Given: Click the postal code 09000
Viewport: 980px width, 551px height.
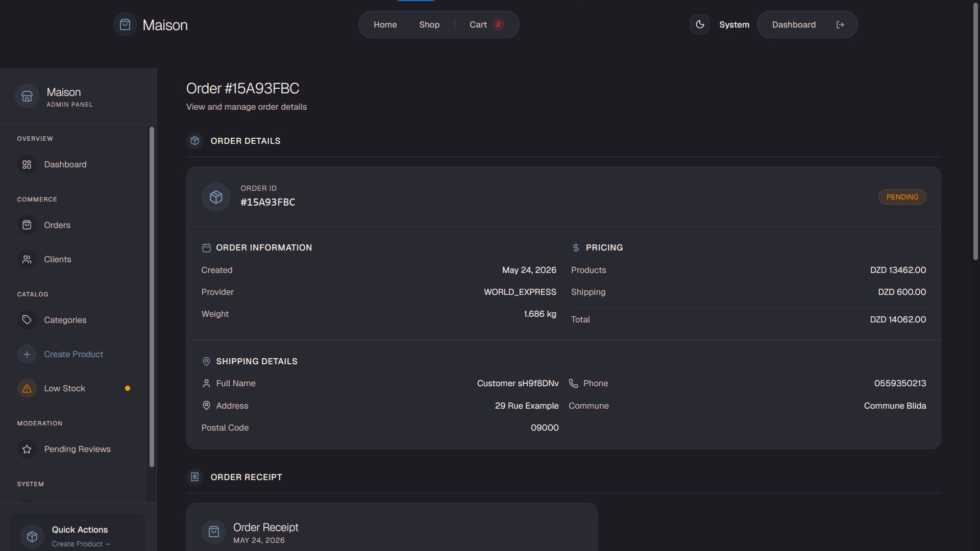Looking at the screenshot, I should coord(545,428).
